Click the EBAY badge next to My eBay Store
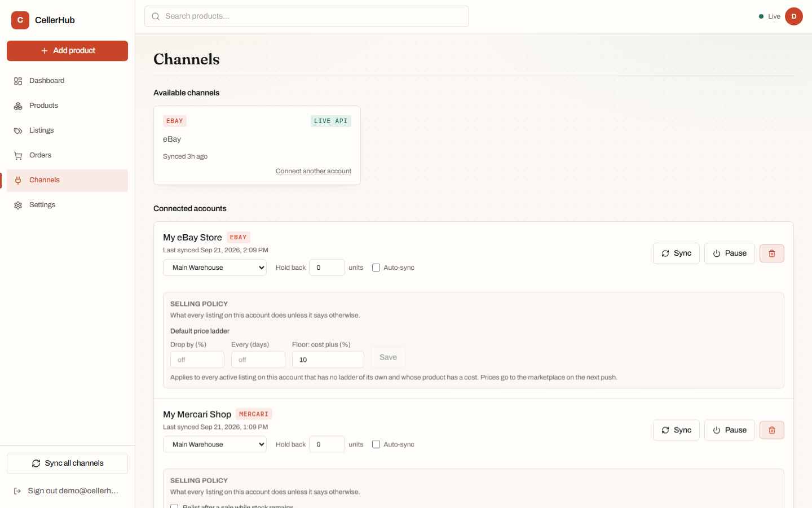The width and height of the screenshot is (812, 508). [x=239, y=238]
